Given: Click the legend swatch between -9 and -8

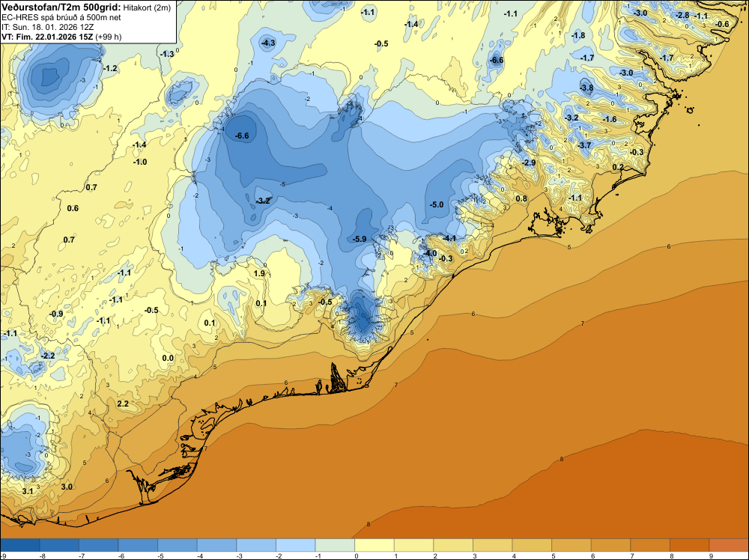Looking at the screenshot, I should 20,545.
